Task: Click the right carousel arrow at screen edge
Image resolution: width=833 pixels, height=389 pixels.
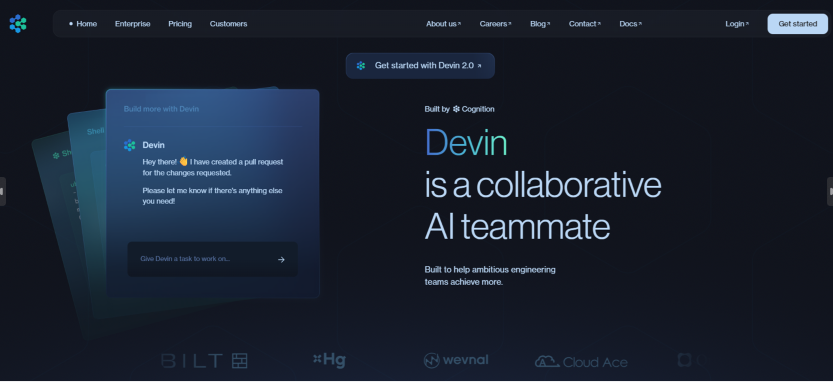Action: [830, 191]
